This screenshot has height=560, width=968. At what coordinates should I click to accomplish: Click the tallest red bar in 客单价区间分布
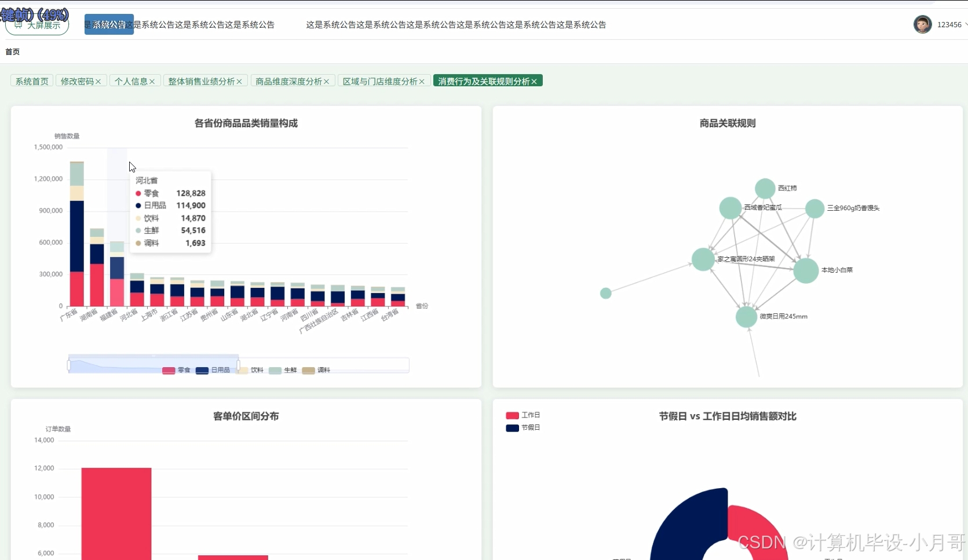(x=116, y=514)
